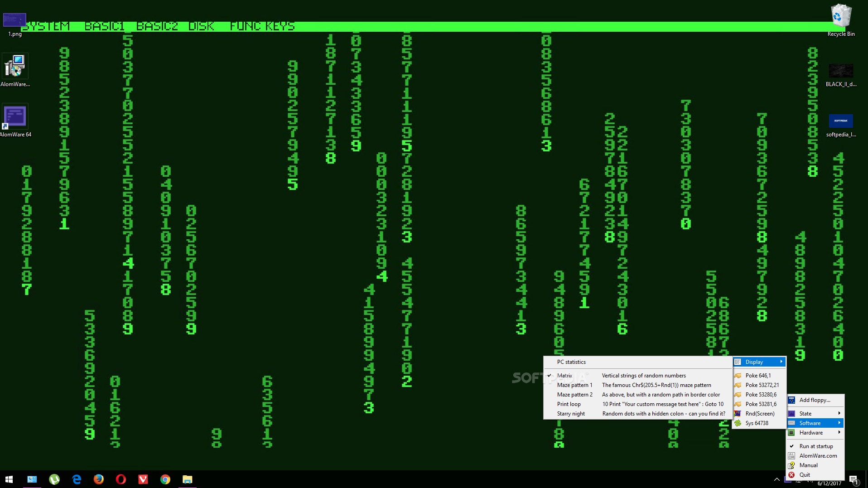Open the DISK menu in the green bar
Image resolution: width=868 pixels, height=488 pixels.
tap(201, 26)
